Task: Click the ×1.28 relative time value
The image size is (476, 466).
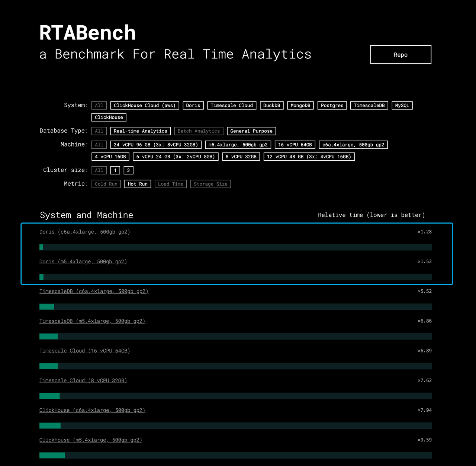Action: point(425,232)
